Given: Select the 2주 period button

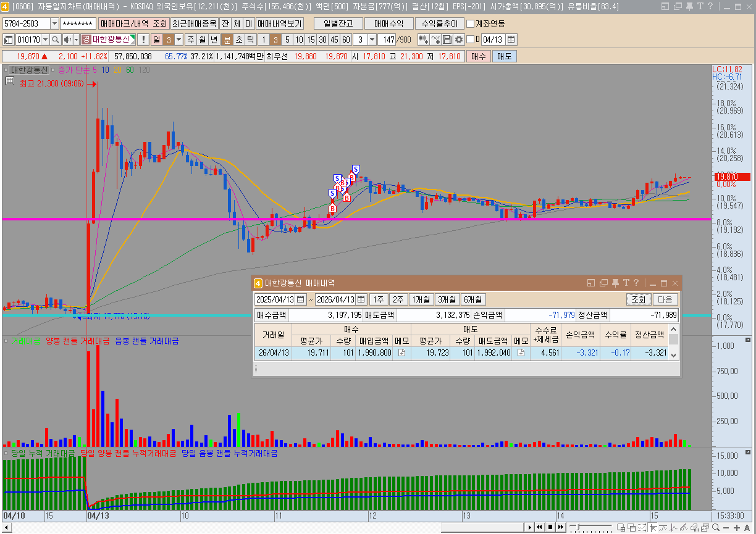Looking at the screenshot, I should 398,299.
